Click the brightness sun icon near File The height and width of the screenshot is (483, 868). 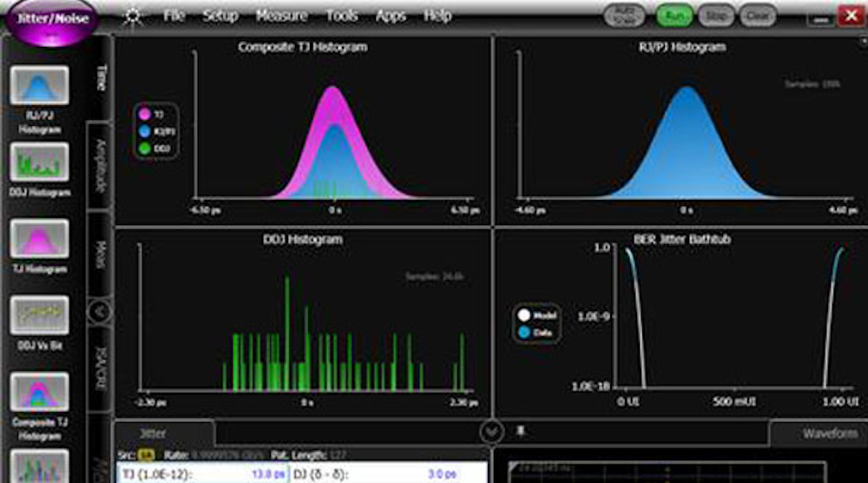(x=133, y=16)
